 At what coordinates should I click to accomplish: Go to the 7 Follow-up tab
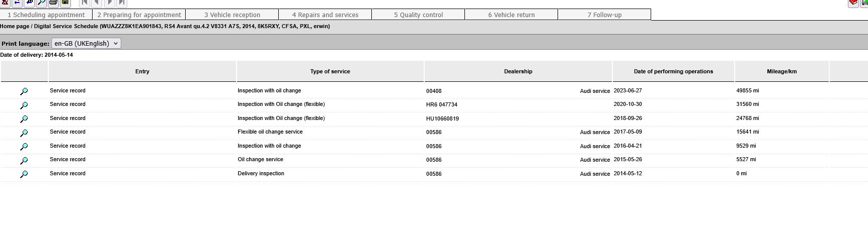click(604, 15)
